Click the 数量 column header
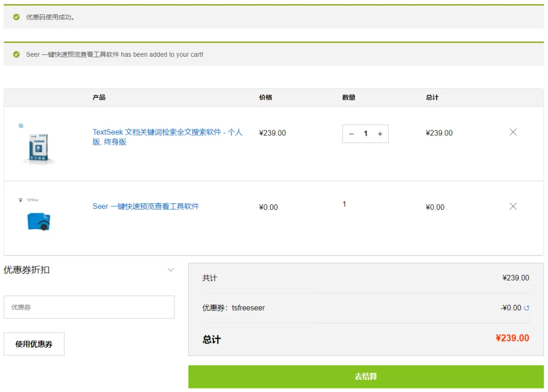Screen dimensions: 548x392 point(349,97)
